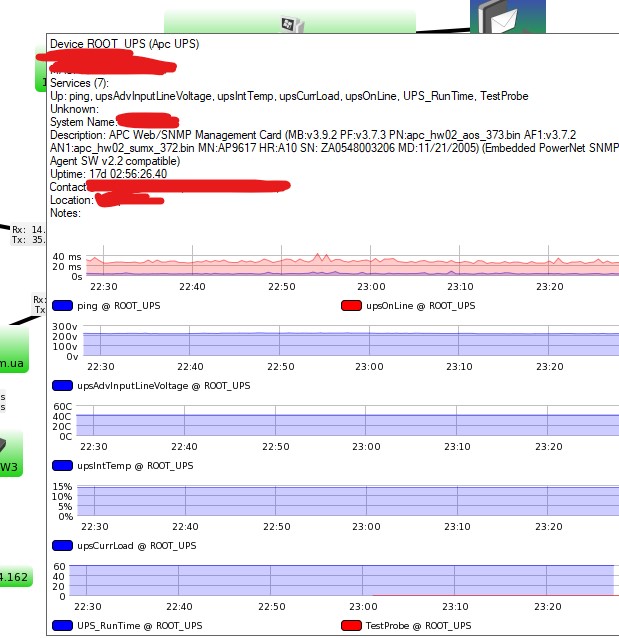Screen dimensions: 619x638
Task: Select the green map node ending '4.162'
Action: (15, 577)
